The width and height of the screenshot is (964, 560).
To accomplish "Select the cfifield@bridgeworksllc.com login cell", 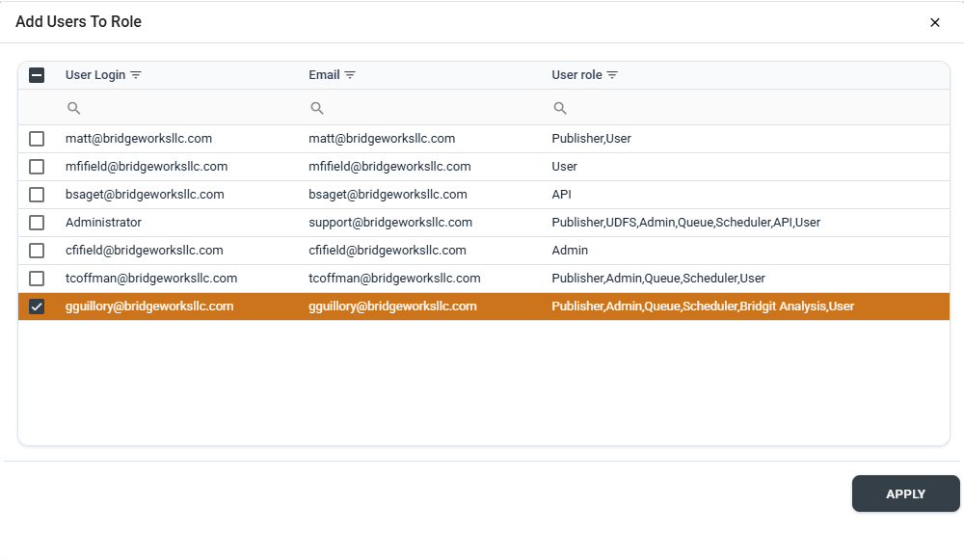I will (x=145, y=251).
